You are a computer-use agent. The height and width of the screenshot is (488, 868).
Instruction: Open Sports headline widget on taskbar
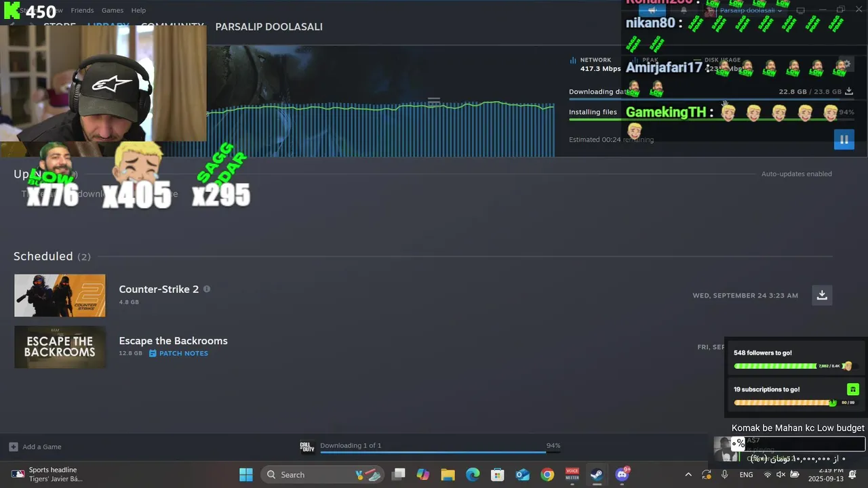pyautogui.click(x=47, y=474)
